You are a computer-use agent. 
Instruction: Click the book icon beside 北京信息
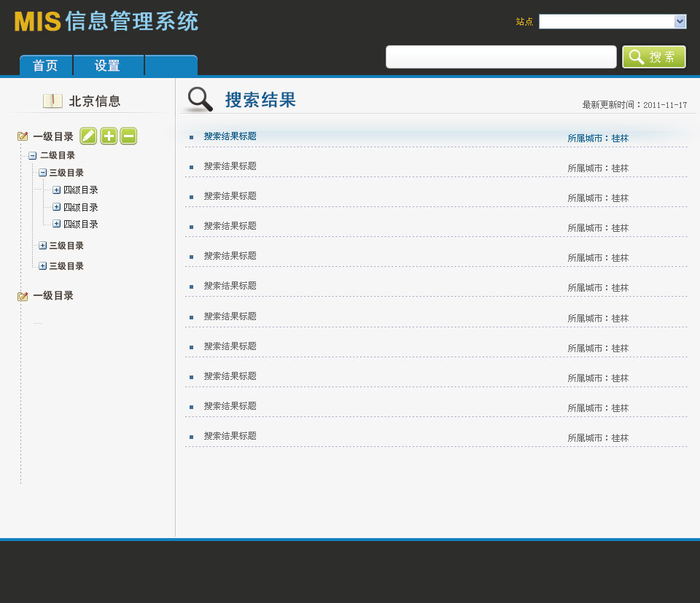click(x=52, y=101)
